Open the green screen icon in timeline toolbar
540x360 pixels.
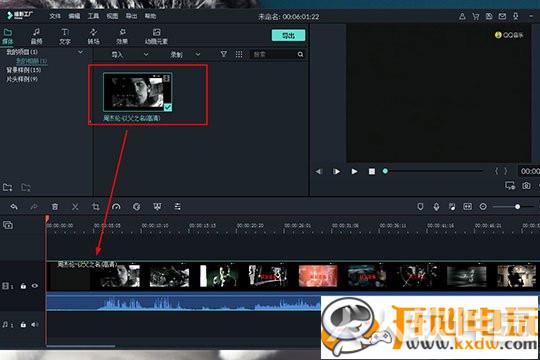click(157, 207)
